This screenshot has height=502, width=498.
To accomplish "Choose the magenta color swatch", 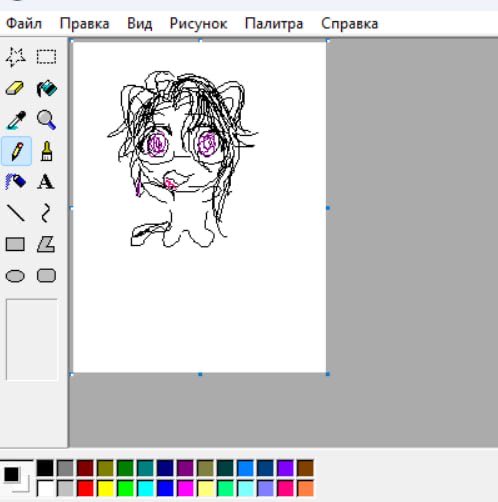I will click(185, 488).
